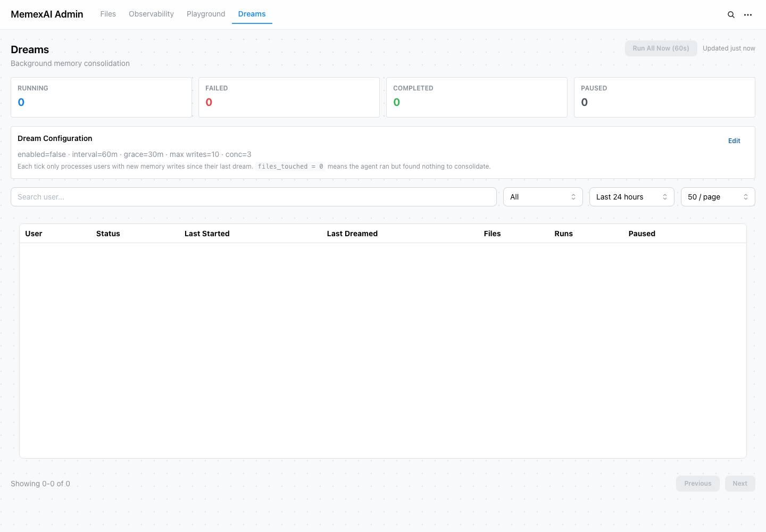Switch to the Files tab
766x532 pixels.
click(108, 14)
